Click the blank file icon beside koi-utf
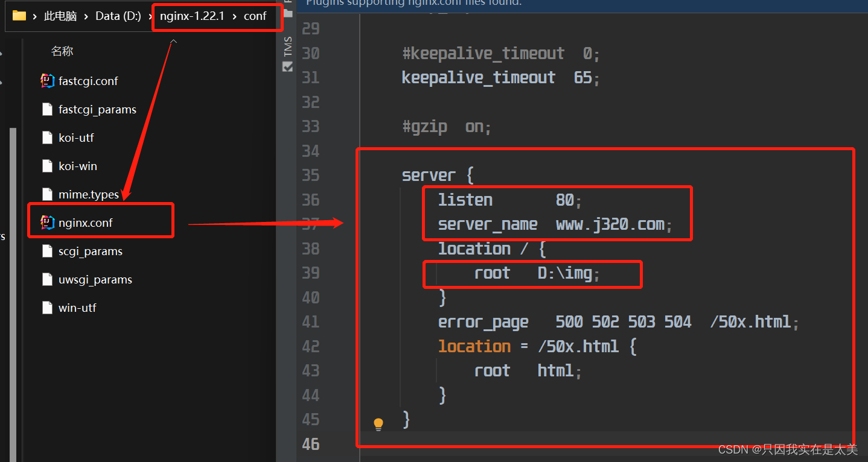This screenshot has height=462, width=868. [48, 138]
